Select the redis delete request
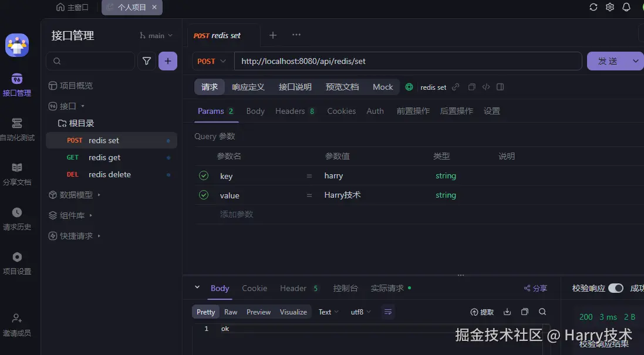 pos(112,174)
